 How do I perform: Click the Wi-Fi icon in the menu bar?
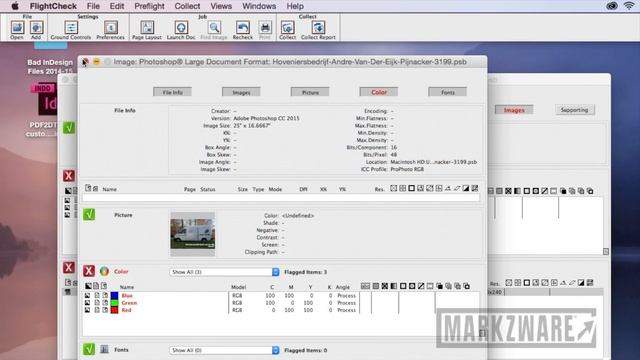coord(629,6)
